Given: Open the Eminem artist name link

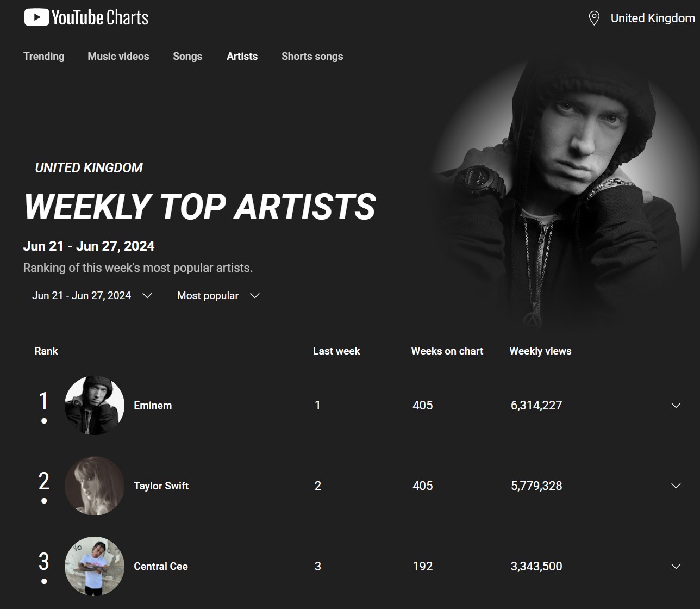Looking at the screenshot, I should (x=153, y=405).
